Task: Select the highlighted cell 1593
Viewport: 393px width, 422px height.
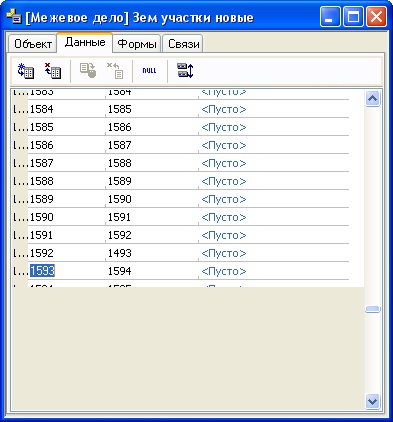Action: pyautogui.click(x=42, y=271)
